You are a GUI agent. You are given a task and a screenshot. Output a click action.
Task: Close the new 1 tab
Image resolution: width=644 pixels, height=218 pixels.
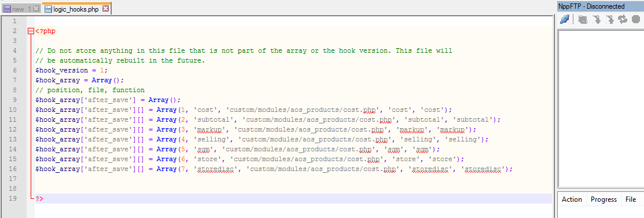(x=36, y=9)
